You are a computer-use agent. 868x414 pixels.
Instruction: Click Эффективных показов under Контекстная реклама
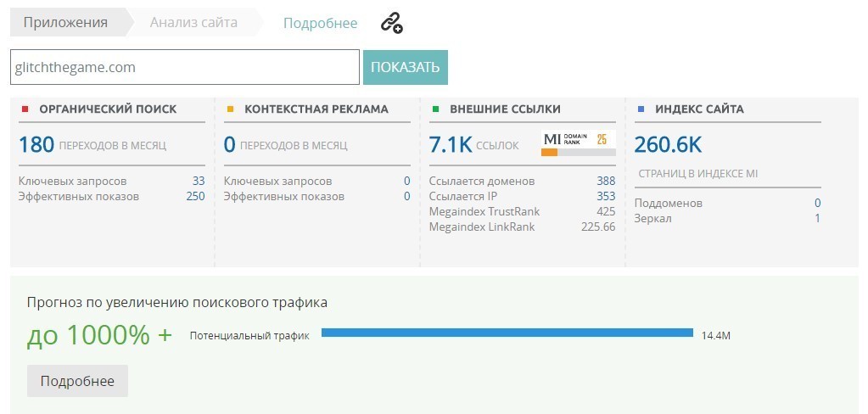284,197
